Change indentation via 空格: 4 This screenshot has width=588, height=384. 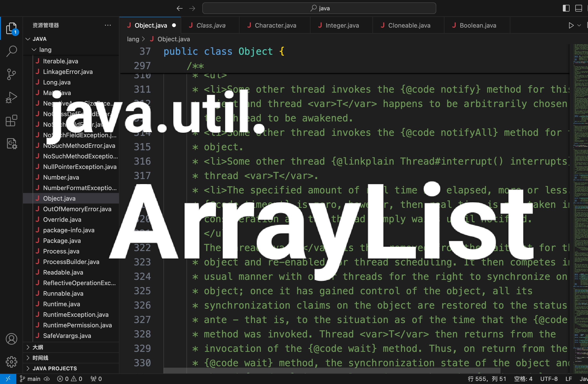point(523,379)
